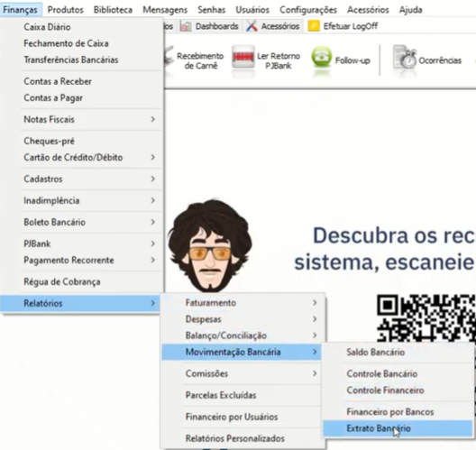Click the Ocorrências label
Screen dimensions: 476x450
(440, 60)
